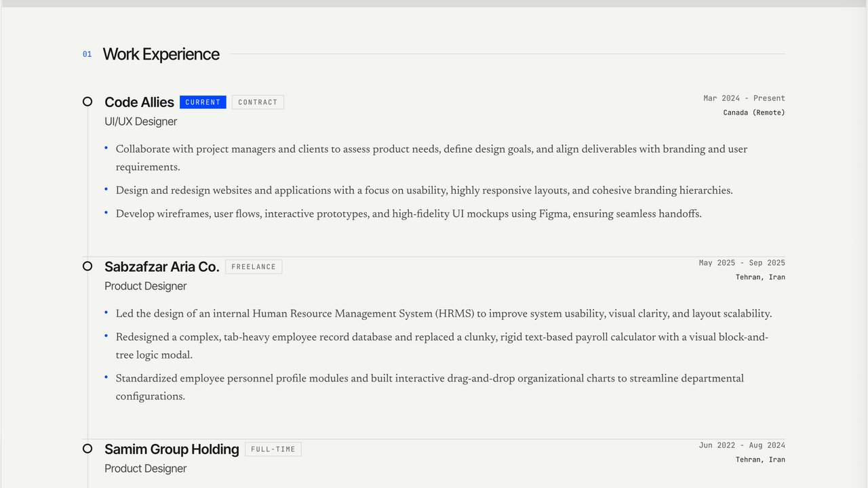Click the Code Allies company name

[139, 102]
